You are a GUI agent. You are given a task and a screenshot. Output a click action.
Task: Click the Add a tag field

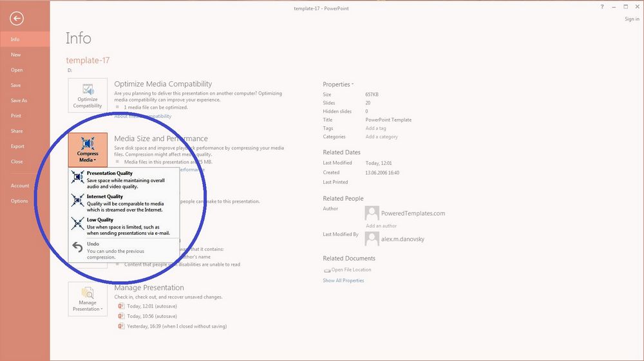tap(376, 128)
